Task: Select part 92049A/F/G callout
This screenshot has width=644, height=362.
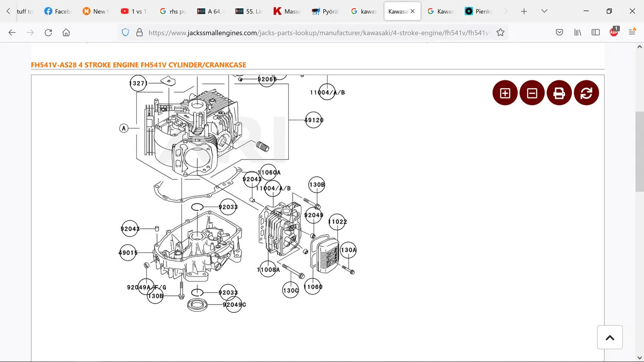Action: 146,288
